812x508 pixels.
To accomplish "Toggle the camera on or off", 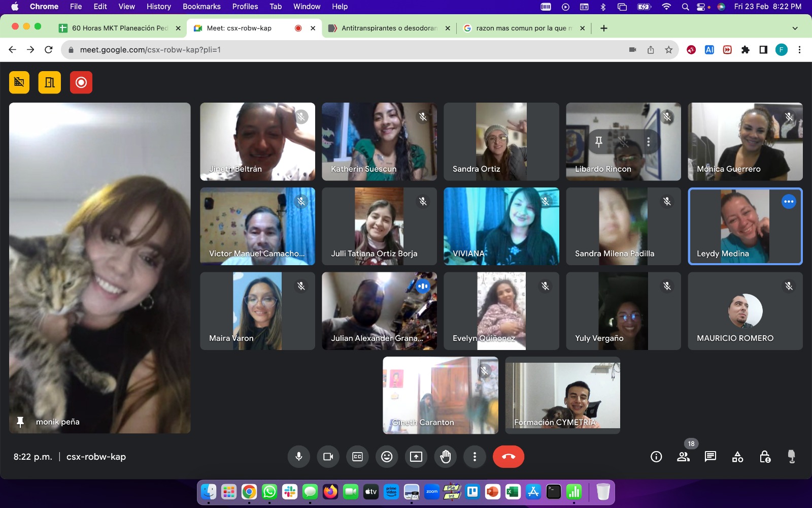I will point(328,457).
